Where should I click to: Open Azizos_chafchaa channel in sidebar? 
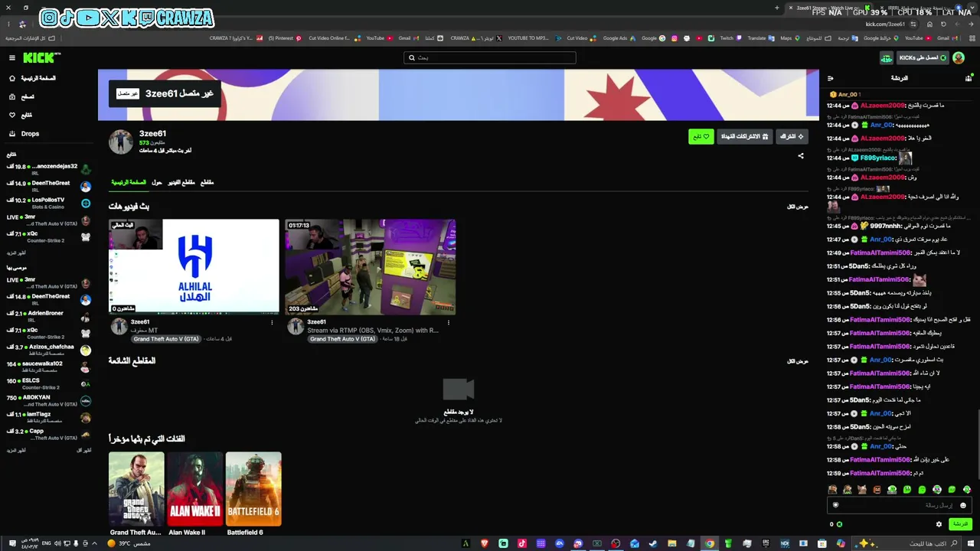[x=47, y=350]
